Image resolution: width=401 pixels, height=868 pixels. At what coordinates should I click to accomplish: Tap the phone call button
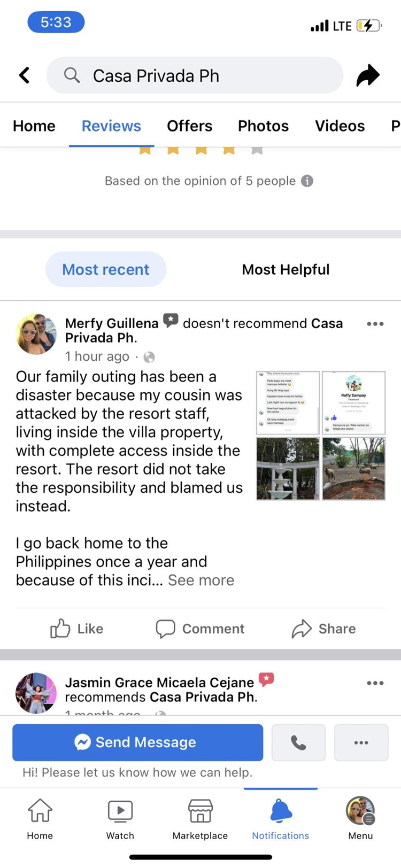click(x=298, y=742)
